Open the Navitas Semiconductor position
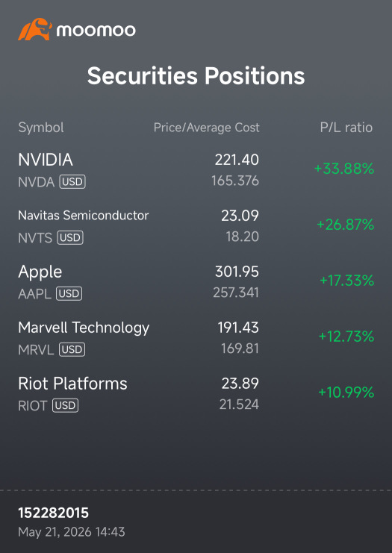Screen dimensions: 392x553 (x=196, y=225)
